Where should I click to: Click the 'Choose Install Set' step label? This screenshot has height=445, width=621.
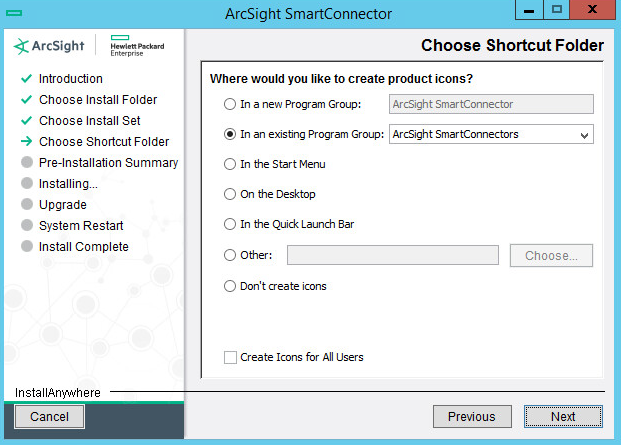point(90,121)
